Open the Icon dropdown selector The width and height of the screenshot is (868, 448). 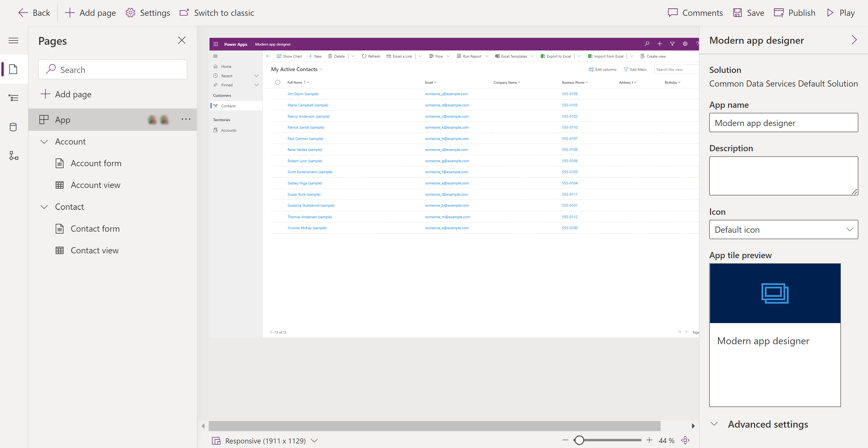point(784,229)
